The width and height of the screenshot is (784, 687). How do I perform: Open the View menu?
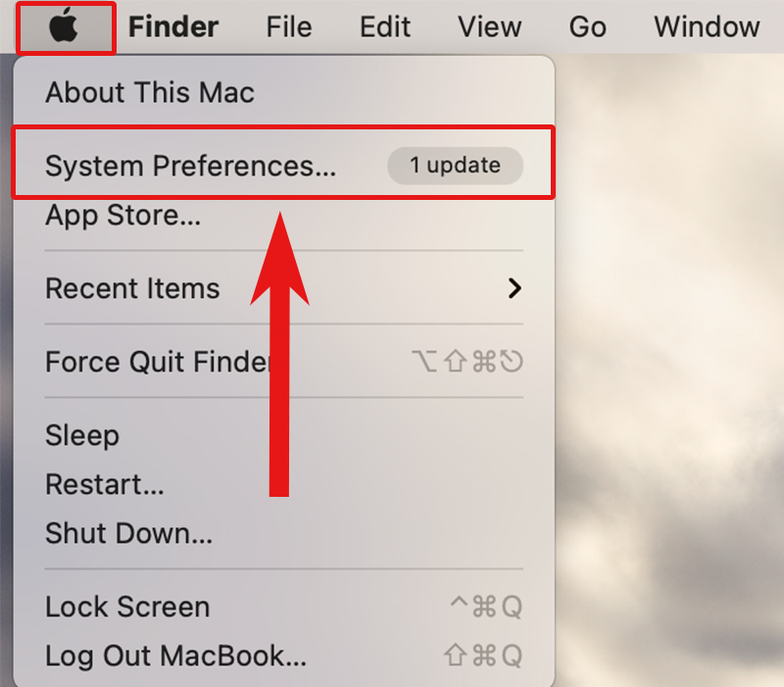click(x=489, y=26)
